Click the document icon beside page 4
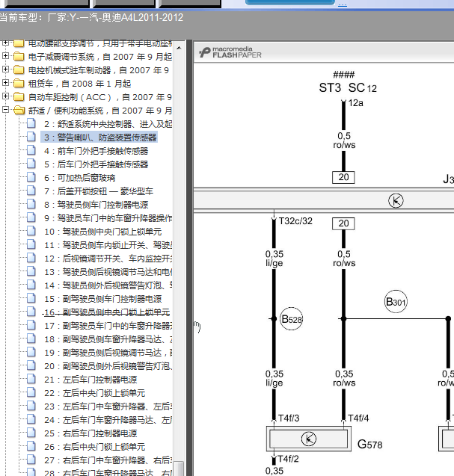 tap(31, 150)
